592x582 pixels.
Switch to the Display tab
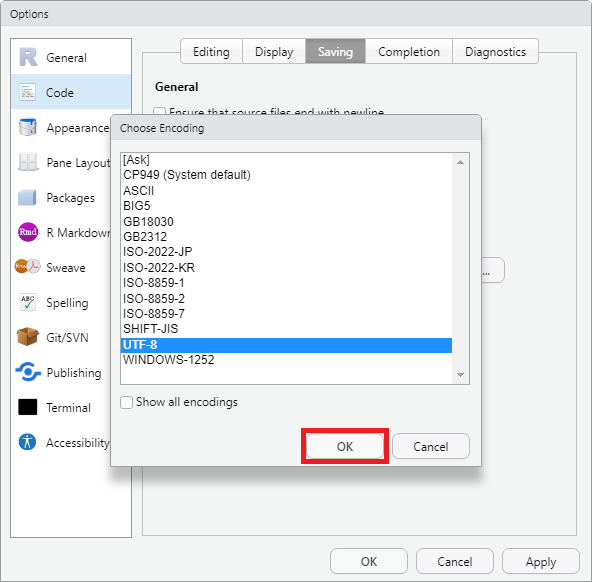tap(274, 51)
